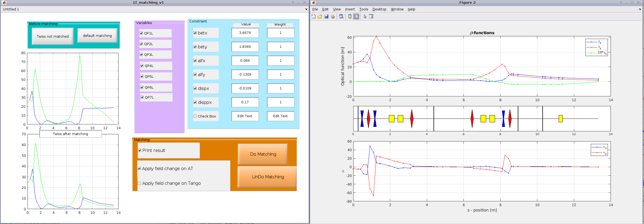The width and height of the screenshot is (644, 224).
Task: Click the UnDo Matching button
Action: point(268,177)
